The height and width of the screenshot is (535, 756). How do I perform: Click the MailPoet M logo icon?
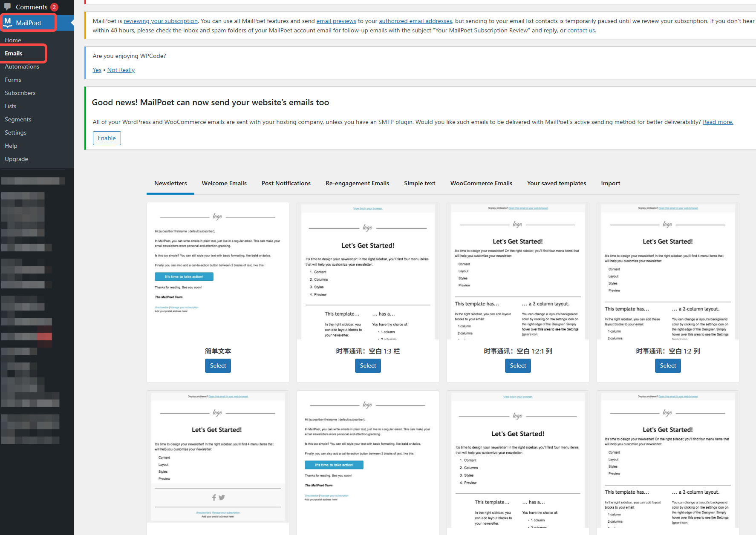click(x=8, y=23)
